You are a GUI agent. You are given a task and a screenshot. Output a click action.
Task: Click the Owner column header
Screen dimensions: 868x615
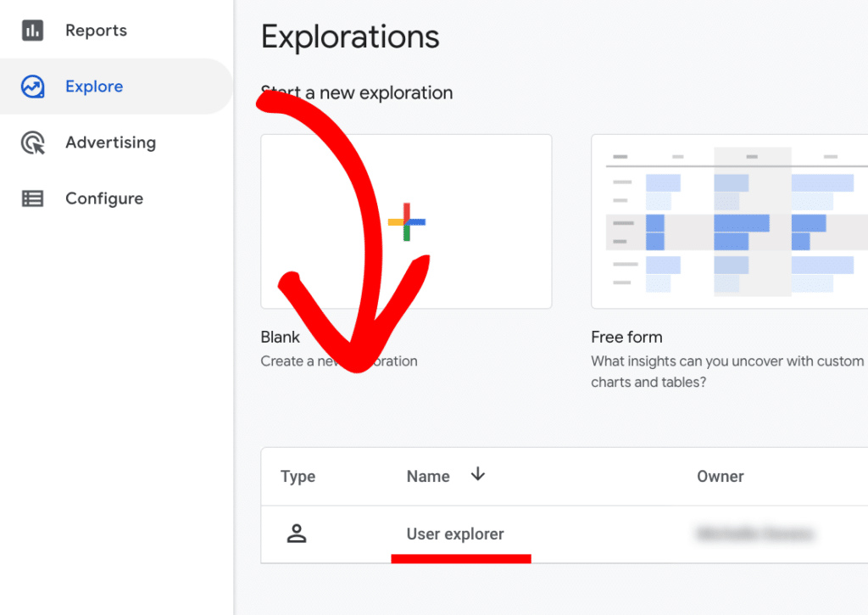(x=721, y=476)
